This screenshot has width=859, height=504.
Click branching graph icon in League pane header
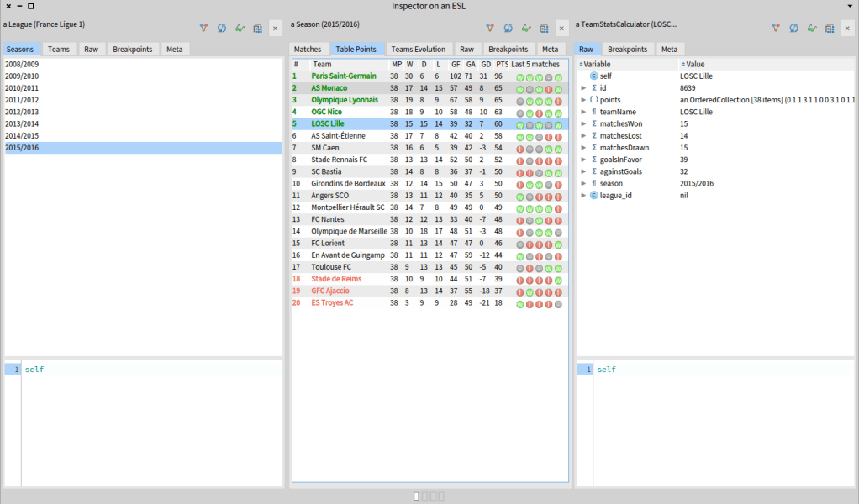click(x=203, y=28)
